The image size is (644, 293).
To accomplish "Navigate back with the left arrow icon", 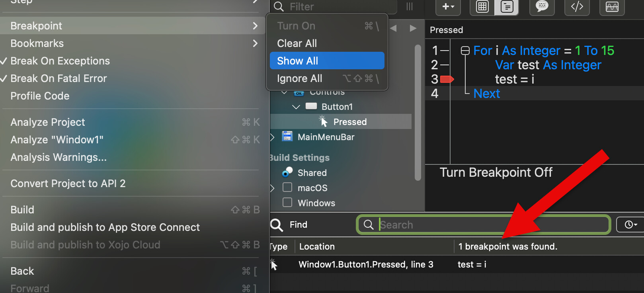I will (394, 28).
